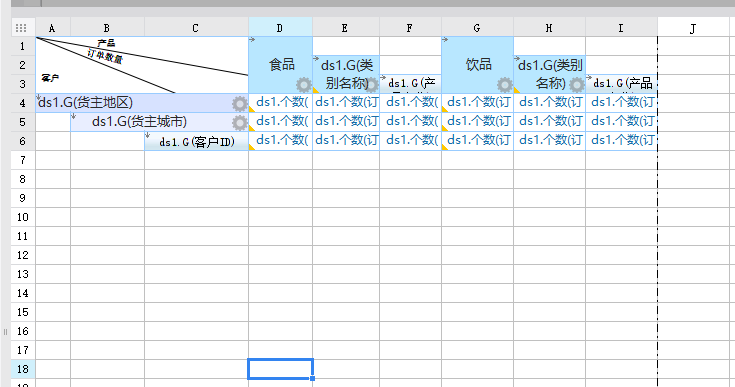Select column G header
Image resolution: width=735 pixels, height=387 pixels.
pos(477,28)
